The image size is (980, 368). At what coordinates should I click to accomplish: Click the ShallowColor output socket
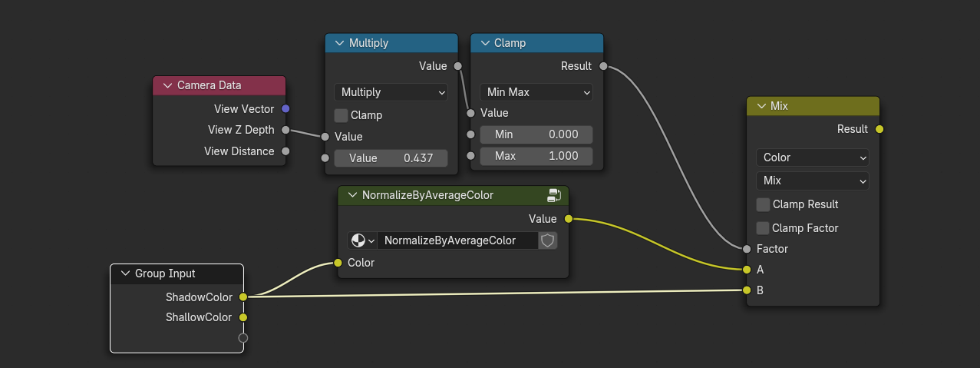tap(243, 317)
